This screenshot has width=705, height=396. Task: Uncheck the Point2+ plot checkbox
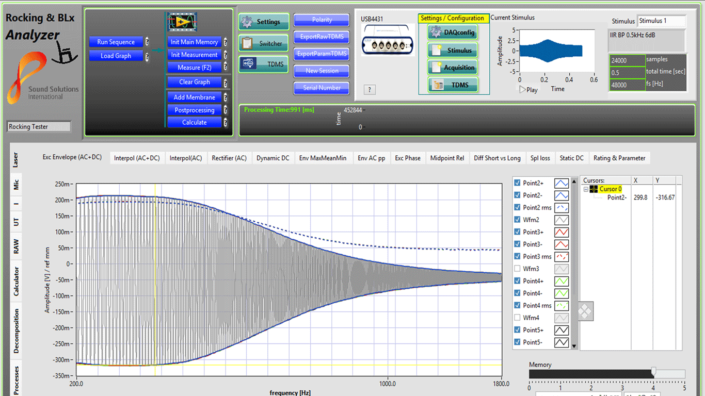pyautogui.click(x=517, y=183)
